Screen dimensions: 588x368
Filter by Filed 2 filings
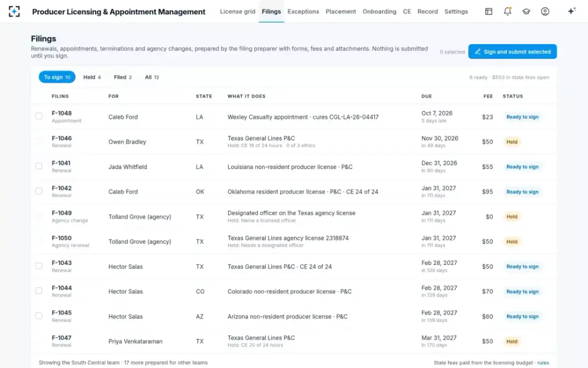[123, 77]
